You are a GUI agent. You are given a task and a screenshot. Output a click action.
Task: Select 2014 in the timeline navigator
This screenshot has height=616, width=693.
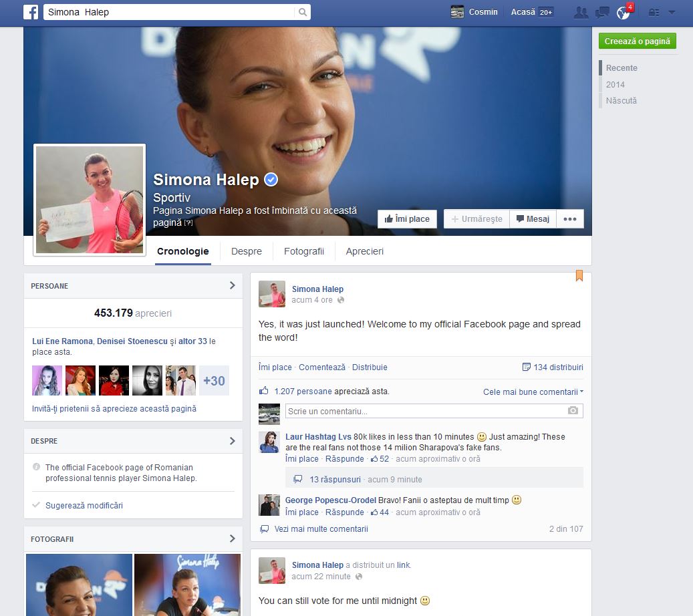(615, 85)
